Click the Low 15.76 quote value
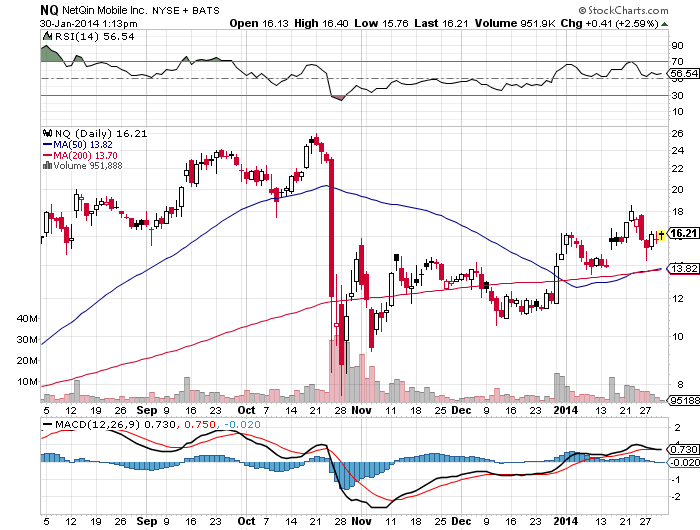 (x=381, y=23)
